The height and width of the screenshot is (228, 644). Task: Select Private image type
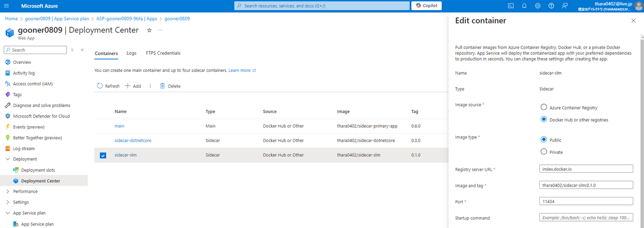coord(544,152)
